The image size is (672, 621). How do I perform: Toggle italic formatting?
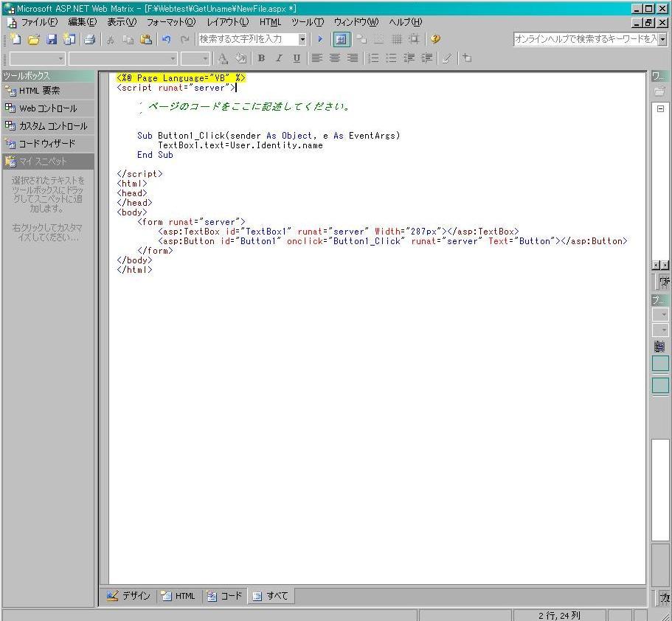click(279, 58)
